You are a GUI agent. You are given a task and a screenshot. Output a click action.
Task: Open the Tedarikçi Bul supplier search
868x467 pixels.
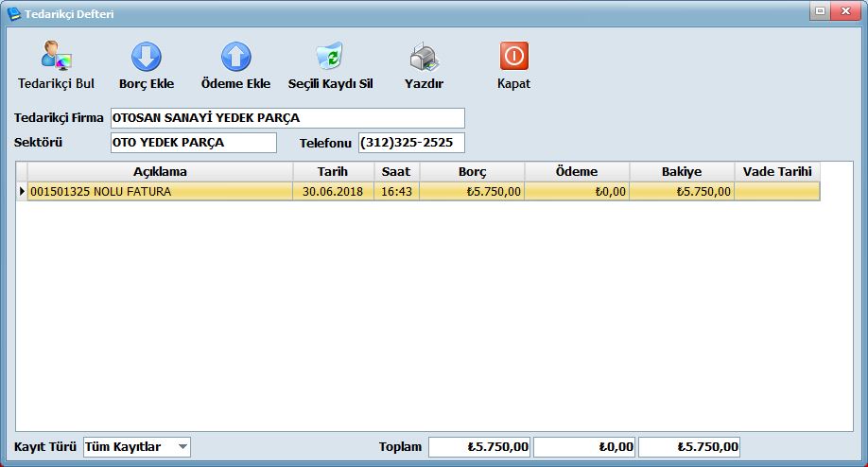[56, 65]
